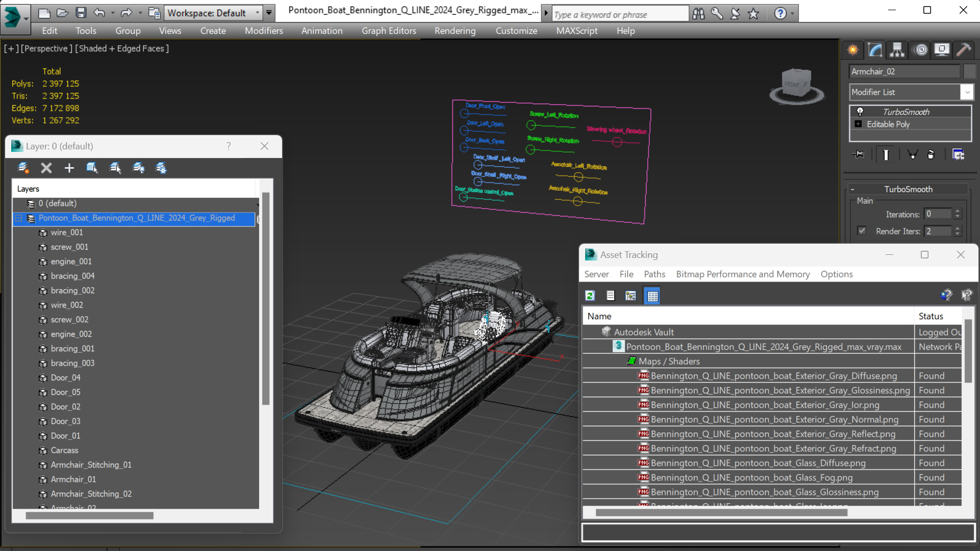Open Paths menu in Asset Tracking
Image resolution: width=980 pixels, height=551 pixels.
coord(655,274)
